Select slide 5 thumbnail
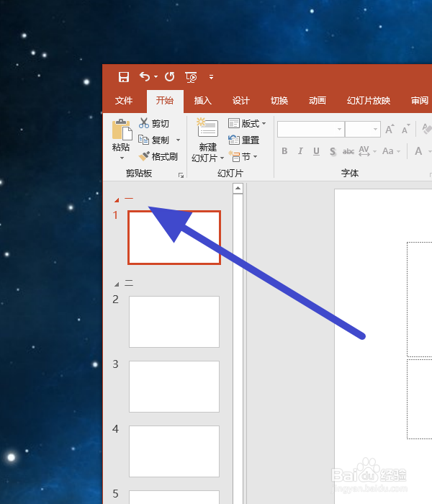 [x=174, y=497]
